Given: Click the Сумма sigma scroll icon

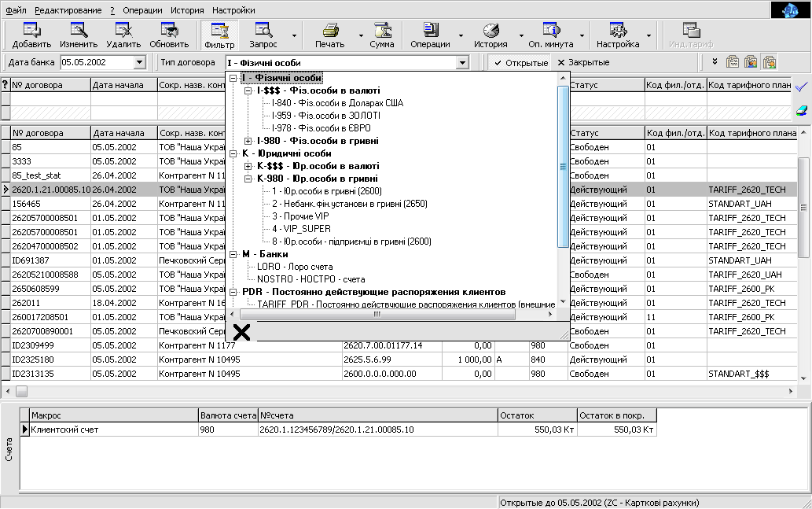Looking at the screenshot, I should click(382, 30).
